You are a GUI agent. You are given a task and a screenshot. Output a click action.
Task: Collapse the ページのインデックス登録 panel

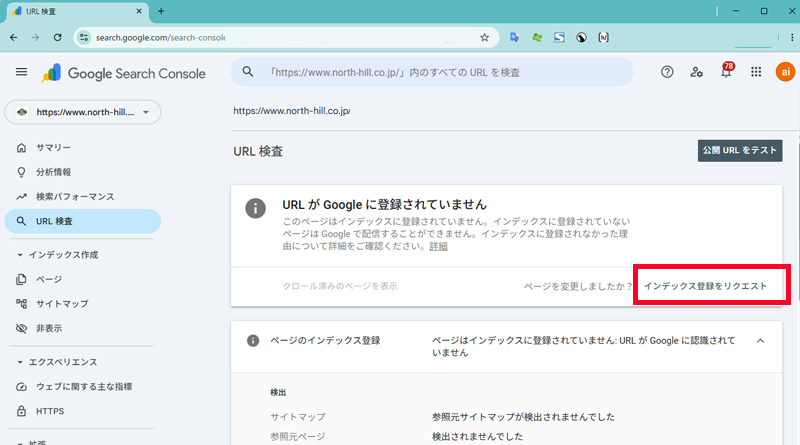(760, 340)
